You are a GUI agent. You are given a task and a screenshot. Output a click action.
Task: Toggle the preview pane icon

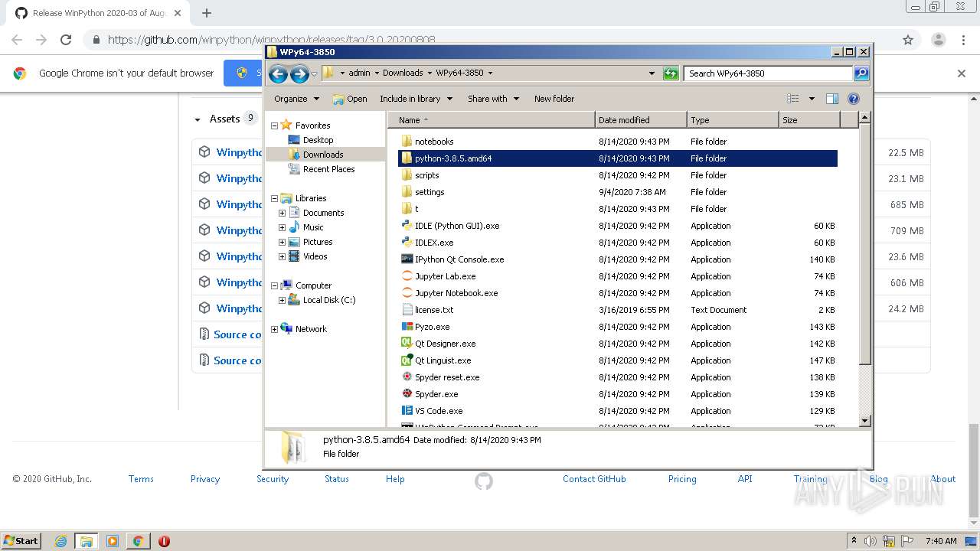click(832, 99)
